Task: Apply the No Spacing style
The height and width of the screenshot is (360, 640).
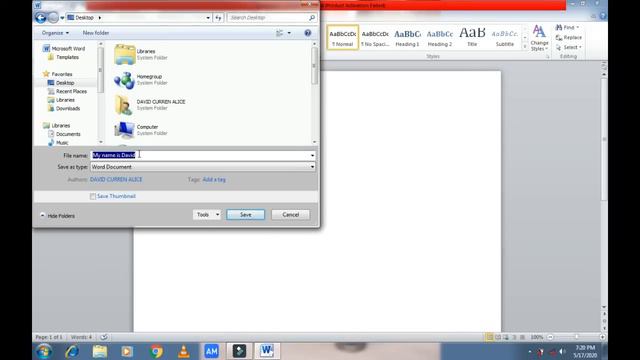Action: tap(375, 38)
